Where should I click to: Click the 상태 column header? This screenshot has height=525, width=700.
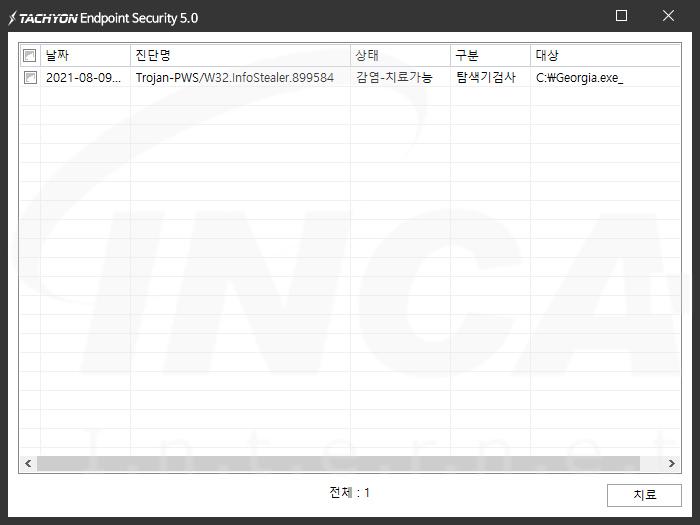click(x=400, y=55)
